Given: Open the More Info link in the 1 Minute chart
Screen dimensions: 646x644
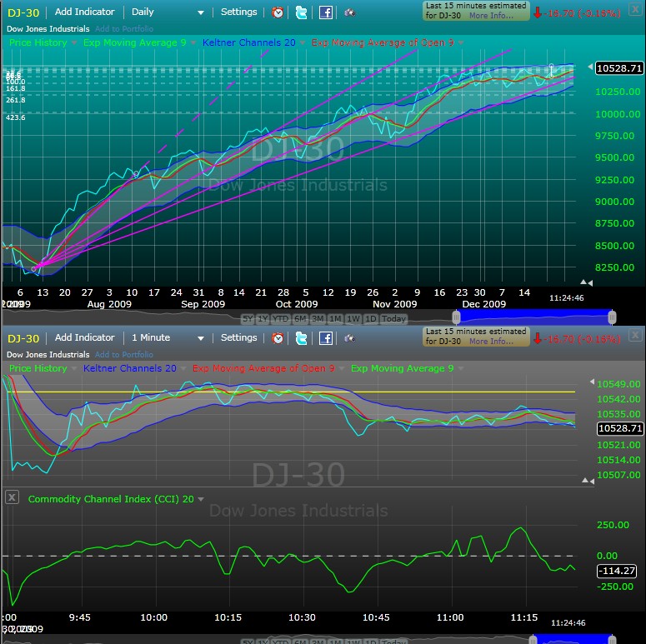Looking at the screenshot, I should click(x=491, y=342).
